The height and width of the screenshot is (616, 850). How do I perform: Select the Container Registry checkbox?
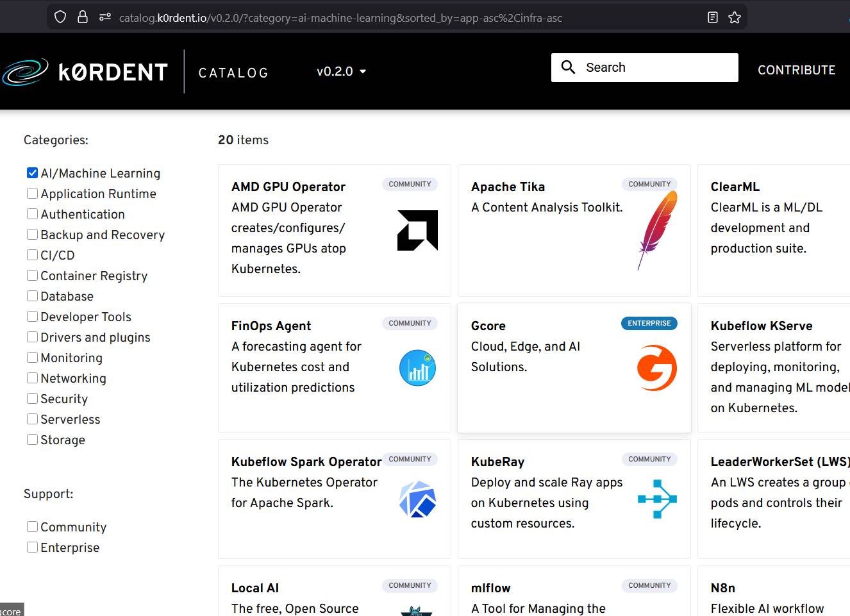click(x=32, y=275)
